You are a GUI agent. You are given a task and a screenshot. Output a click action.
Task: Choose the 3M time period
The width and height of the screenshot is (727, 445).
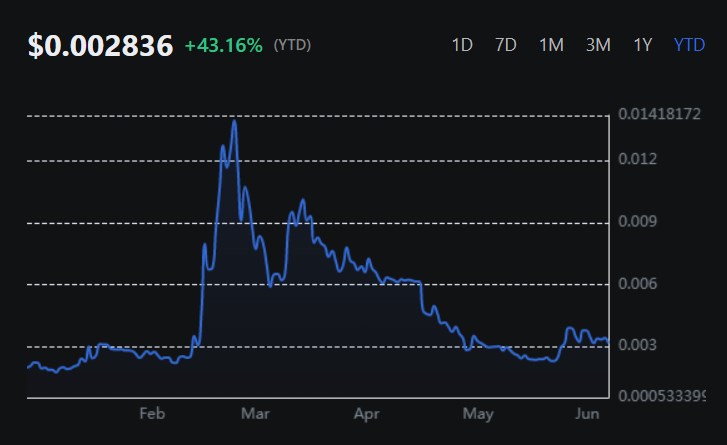pos(598,45)
